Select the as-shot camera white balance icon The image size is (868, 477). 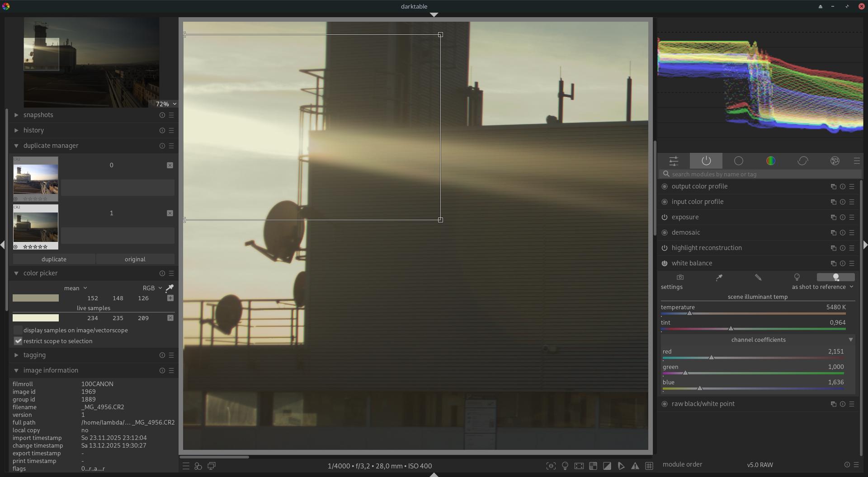coord(680,278)
